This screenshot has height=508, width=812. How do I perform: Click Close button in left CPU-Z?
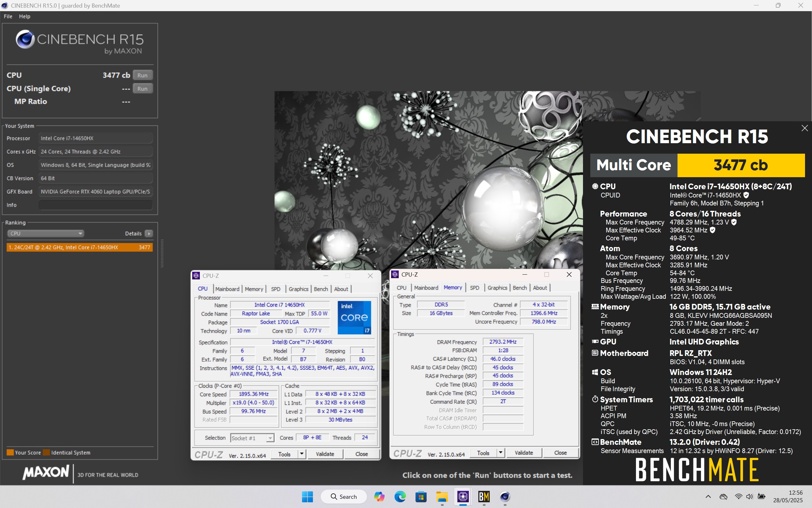362,454
